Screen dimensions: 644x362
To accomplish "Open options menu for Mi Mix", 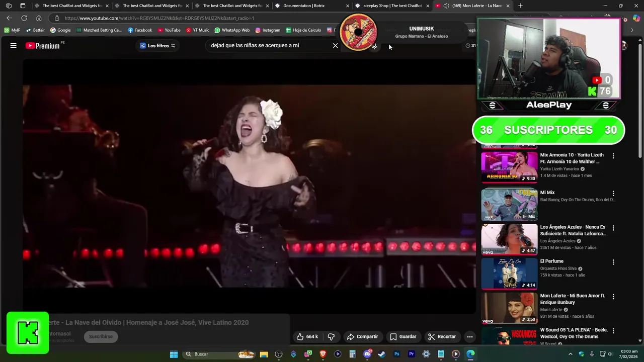I will [x=613, y=193].
